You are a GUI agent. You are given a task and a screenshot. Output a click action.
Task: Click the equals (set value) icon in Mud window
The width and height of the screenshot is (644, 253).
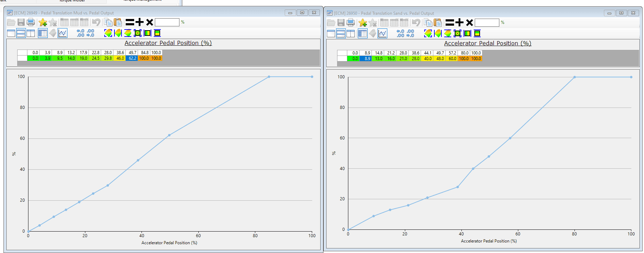(x=130, y=22)
